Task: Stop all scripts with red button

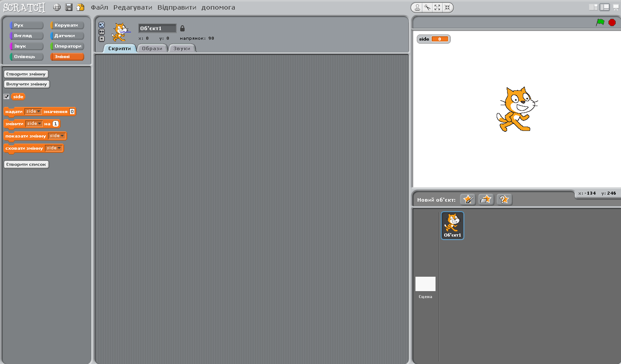Action: 612,22
